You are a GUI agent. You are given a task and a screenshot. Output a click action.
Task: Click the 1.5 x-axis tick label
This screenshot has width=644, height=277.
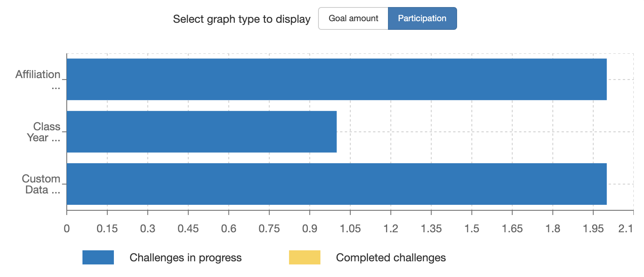tap(472, 229)
